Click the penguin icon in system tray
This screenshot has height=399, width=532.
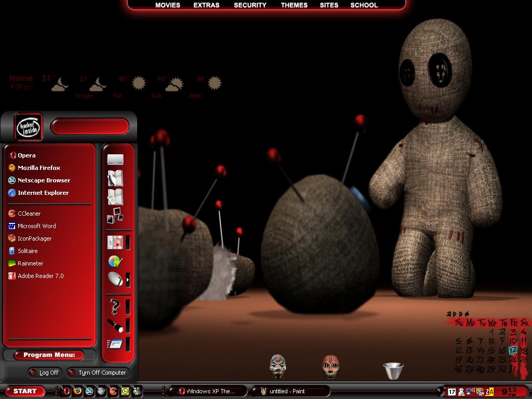[461, 392]
